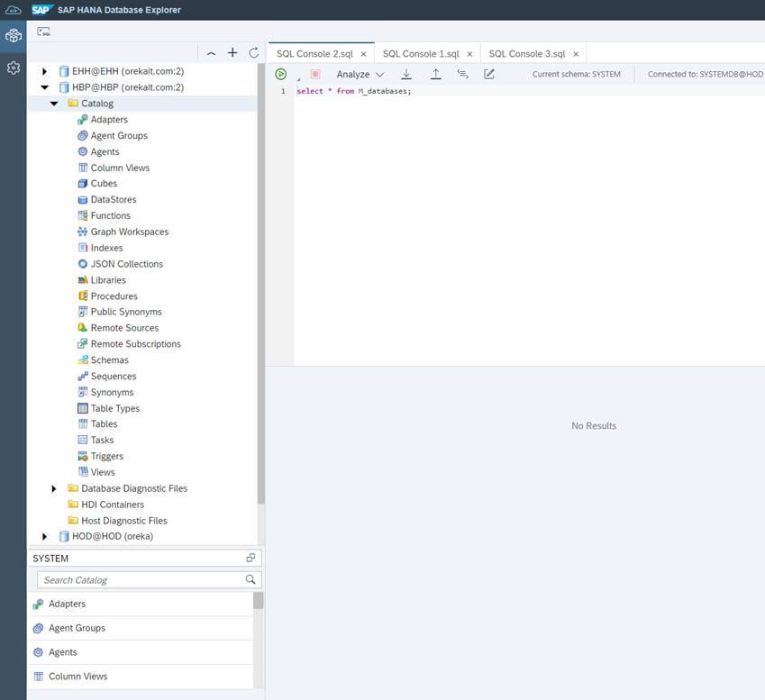Click the upload file icon in console toolbar
This screenshot has width=765, height=700.
436,74
